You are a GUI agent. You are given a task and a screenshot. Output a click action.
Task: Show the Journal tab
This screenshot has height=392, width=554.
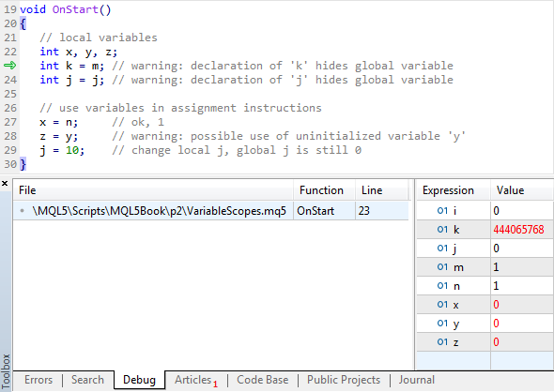tap(417, 380)
